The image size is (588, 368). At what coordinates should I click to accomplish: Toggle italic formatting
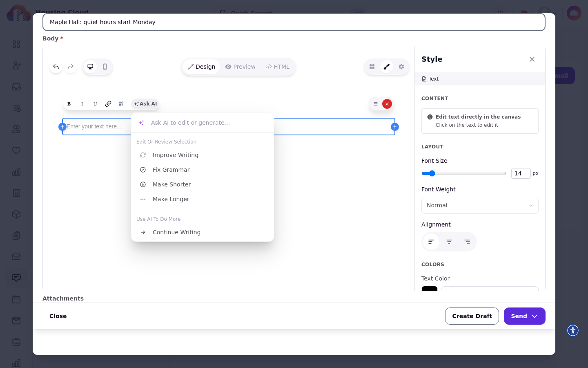pos(82,104)
